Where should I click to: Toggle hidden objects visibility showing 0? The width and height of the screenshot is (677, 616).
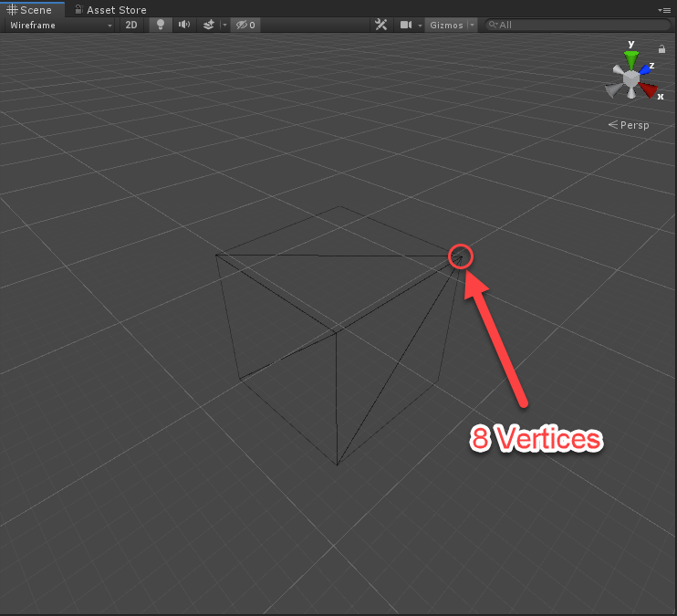click(x=245, y=25)
